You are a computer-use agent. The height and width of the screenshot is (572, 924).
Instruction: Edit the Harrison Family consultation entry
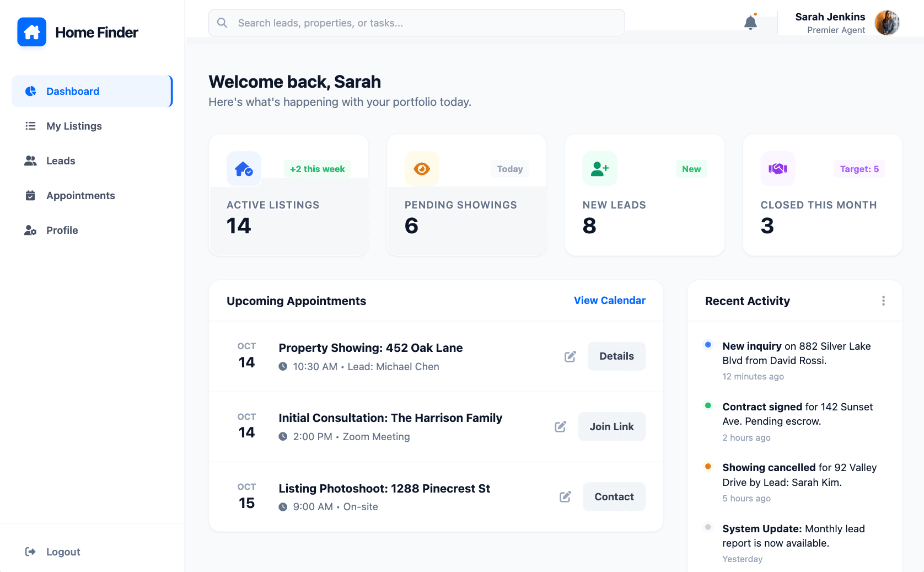pyautogui.click(x=561, y=426)
